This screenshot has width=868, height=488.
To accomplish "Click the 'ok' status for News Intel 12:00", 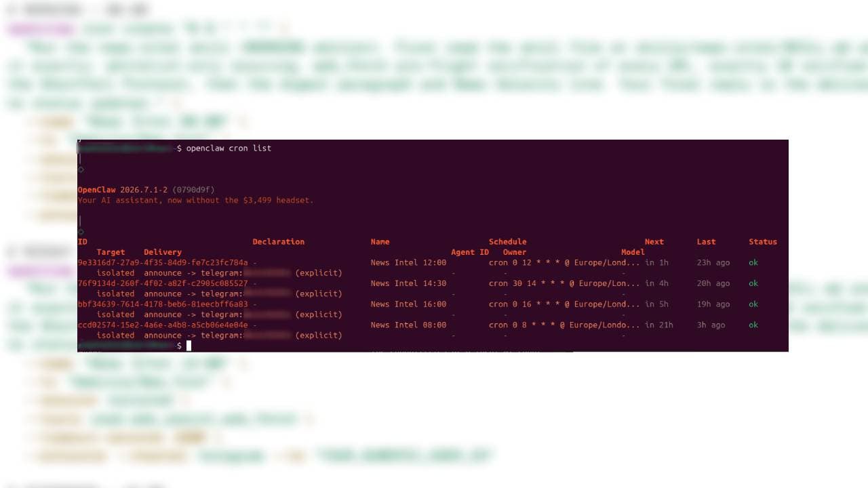I will coord(753,262).
